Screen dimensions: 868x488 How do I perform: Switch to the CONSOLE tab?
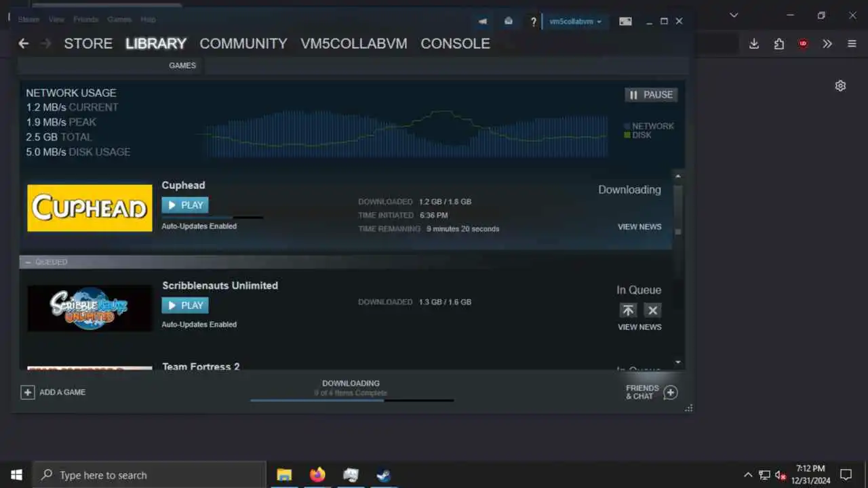(455, 43)
